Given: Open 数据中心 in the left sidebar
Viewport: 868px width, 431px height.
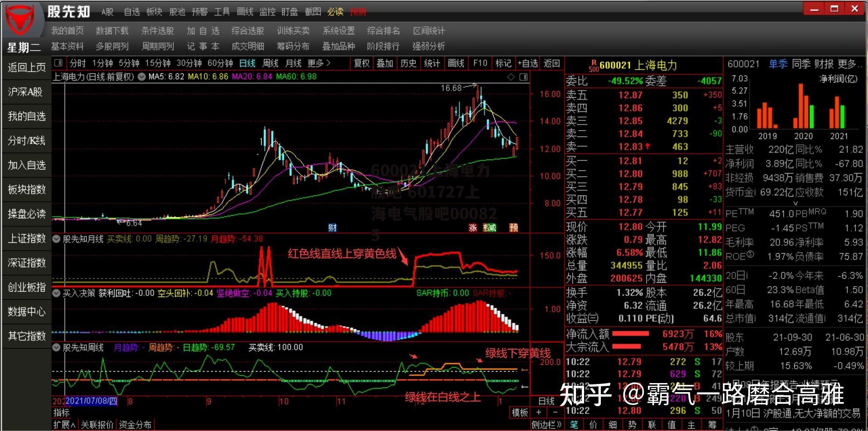Looking at the screenshot, I should point(27,312).
